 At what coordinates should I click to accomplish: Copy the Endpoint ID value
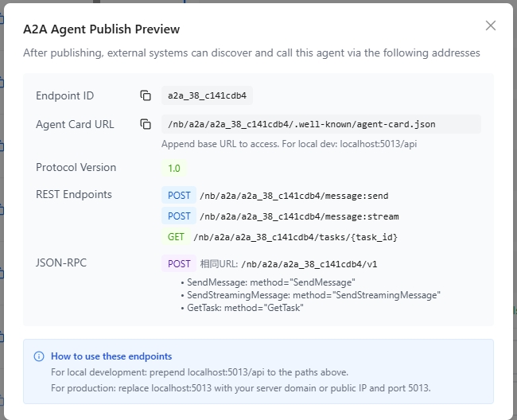coord(146,95)
